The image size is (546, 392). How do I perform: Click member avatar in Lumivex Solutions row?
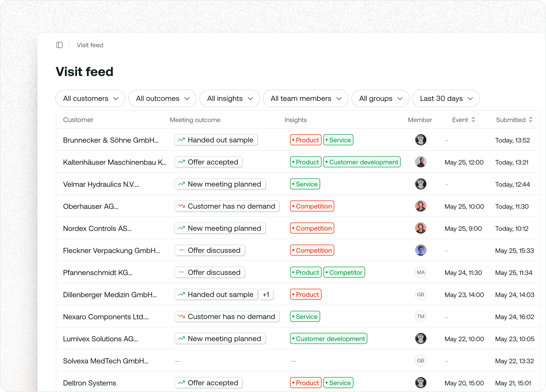point(421,338)
